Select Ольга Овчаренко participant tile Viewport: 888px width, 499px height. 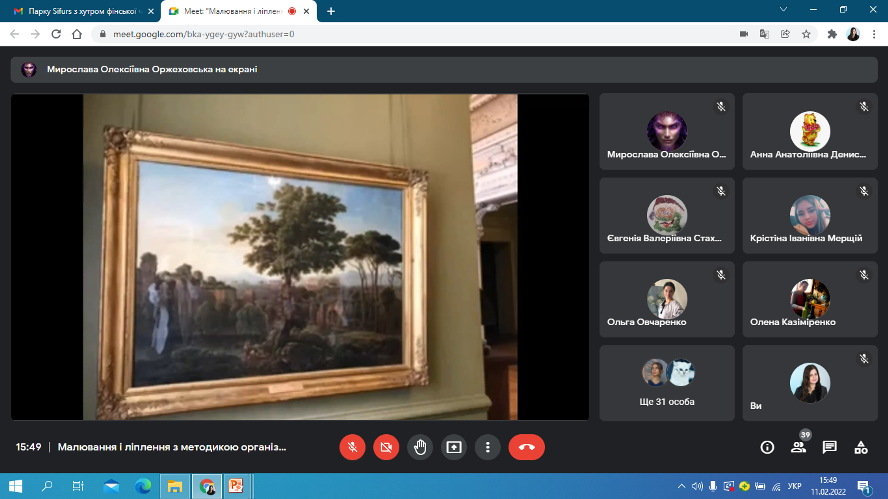click(x=667, y=299)
